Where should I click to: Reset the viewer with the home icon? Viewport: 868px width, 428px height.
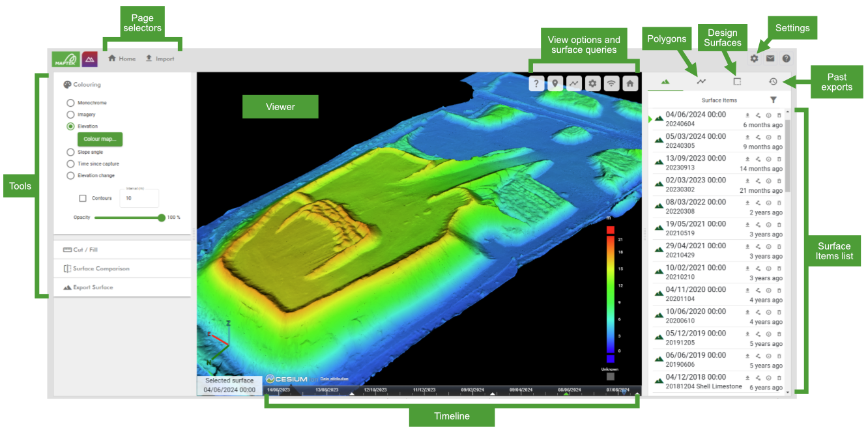(x=629, y=83)
